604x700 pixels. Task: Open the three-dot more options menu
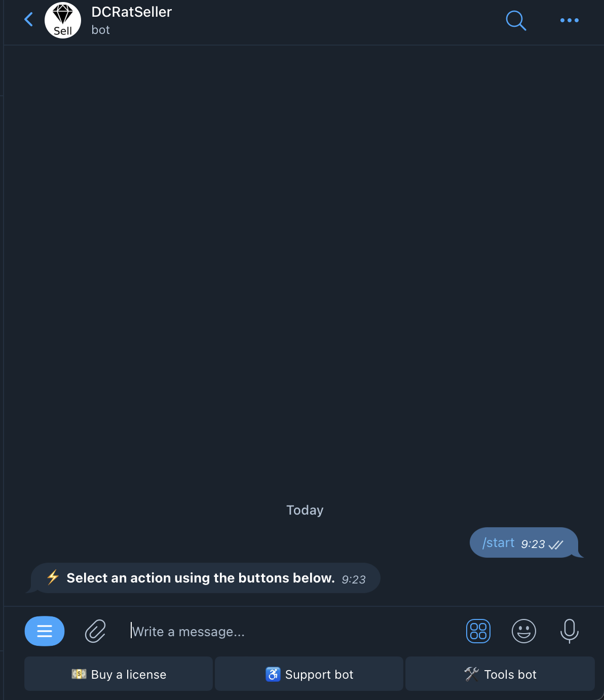(x=569, y=21)
